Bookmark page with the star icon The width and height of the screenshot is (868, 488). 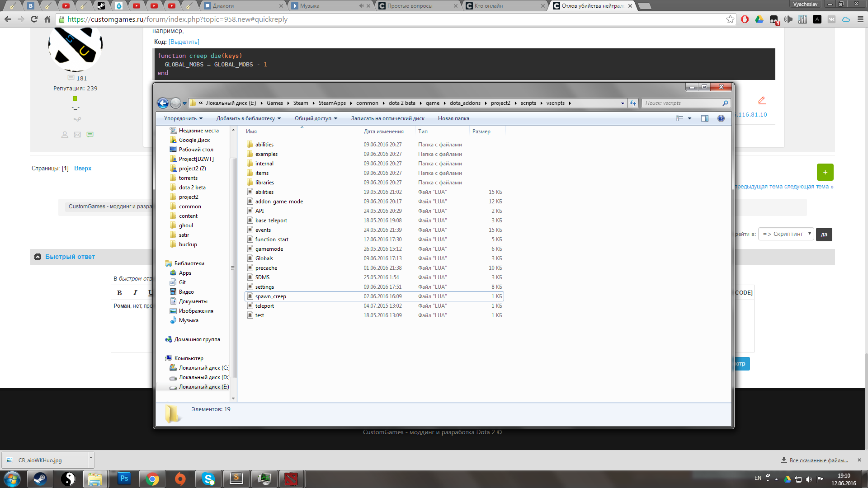(730, 19)
